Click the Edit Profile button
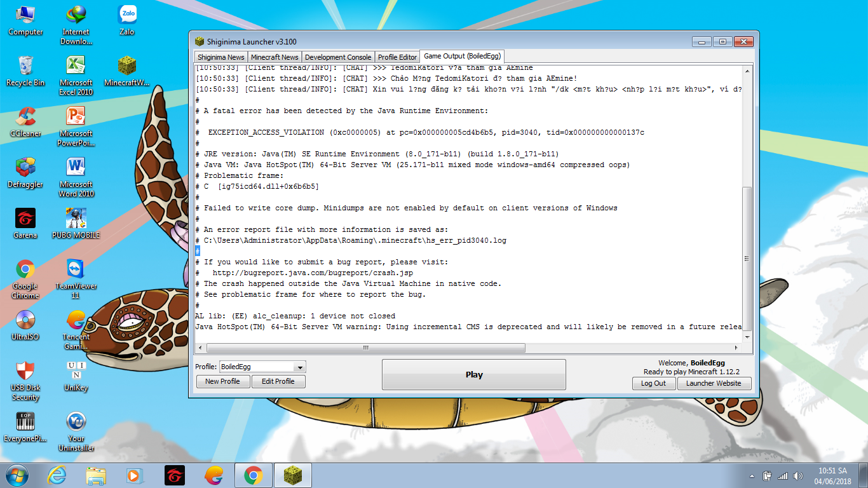Screen dimensions: 868x488 278,381
